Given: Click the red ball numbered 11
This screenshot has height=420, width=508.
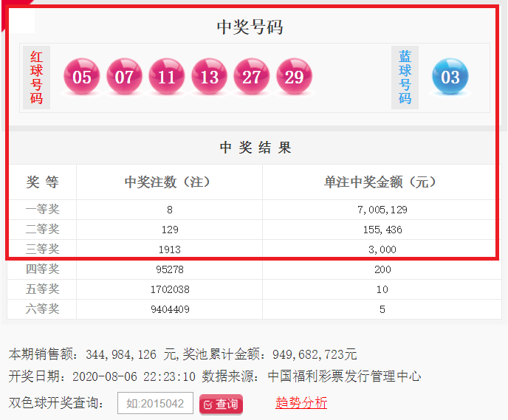Looking at the screenshot, I should tap(167, 77).
